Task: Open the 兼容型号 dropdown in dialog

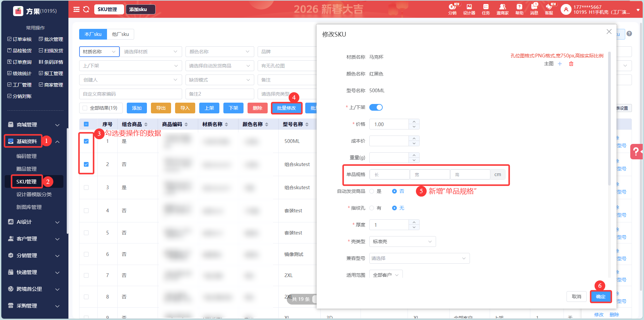Action: coord(419,258)
